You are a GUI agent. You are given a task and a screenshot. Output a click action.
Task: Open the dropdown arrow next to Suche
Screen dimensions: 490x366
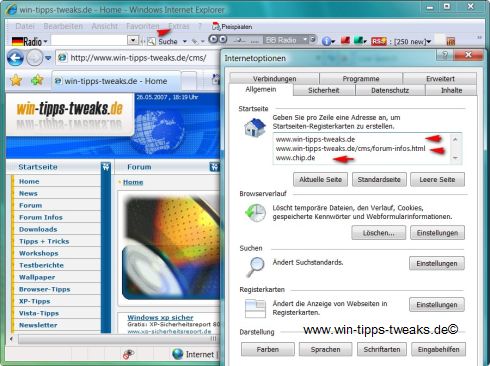pyautogui.click(x=185, y=41)
